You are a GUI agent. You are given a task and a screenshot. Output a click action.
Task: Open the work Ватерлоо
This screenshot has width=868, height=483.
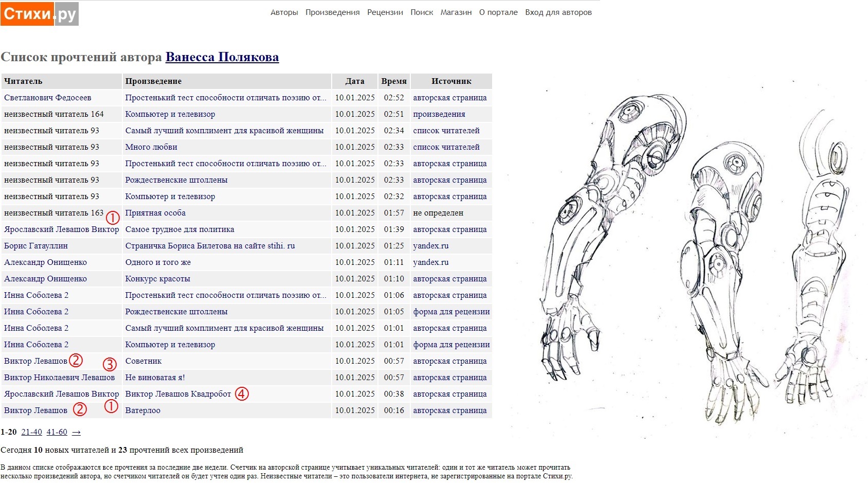(x=143, y=410)
